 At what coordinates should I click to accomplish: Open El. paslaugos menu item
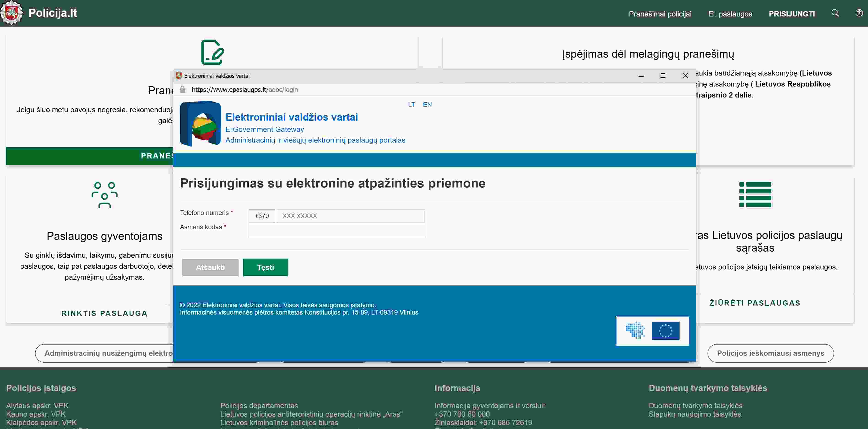[730, 14]
